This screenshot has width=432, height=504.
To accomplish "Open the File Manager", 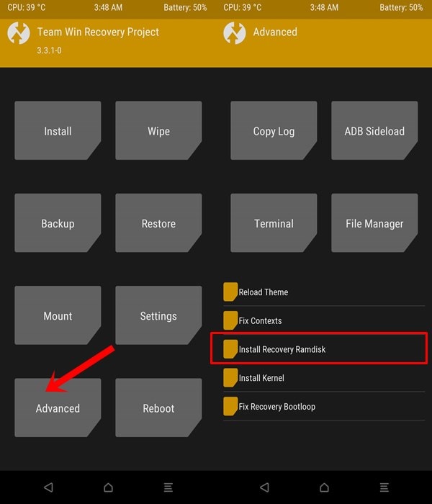I will (374, 222).
